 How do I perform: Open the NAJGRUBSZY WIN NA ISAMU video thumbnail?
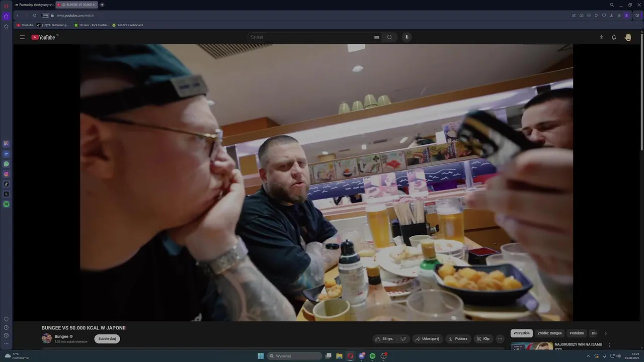pyautogui.click(x=532, y=346)
